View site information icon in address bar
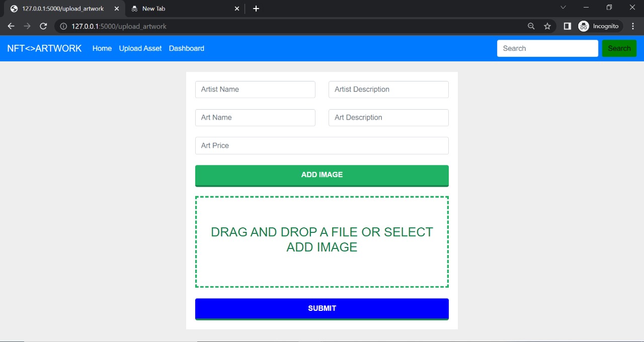Image resolution: width=644 pixels, height=342 pixels. click(x=63, y=26)
